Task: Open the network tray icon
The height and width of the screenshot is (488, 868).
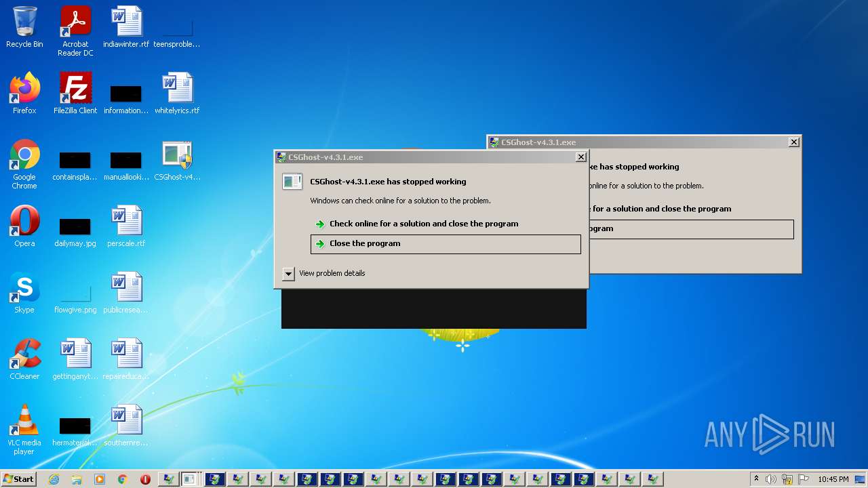Action: (x=787, y=479)
